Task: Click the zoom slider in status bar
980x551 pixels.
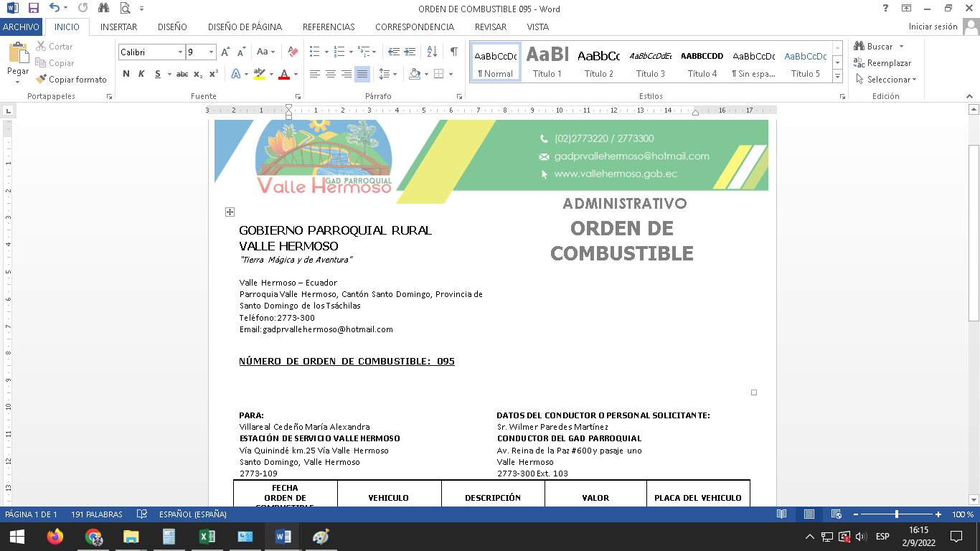Action: (896, 514)
